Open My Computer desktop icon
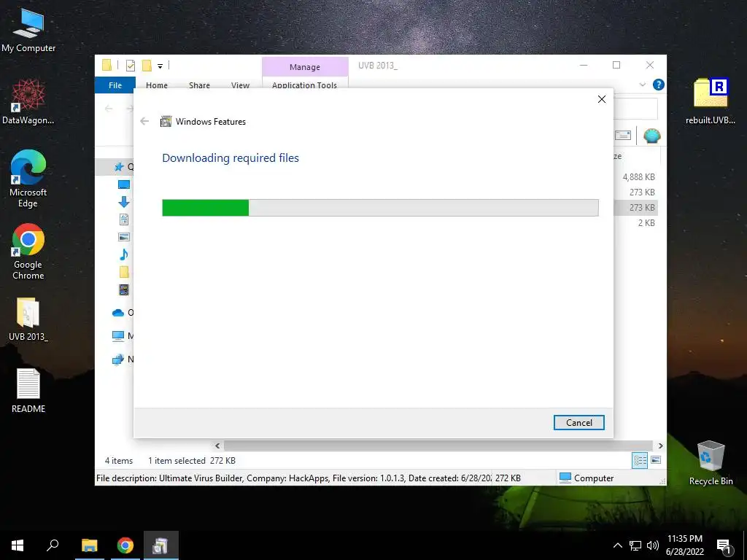 (x=28, y=30)
